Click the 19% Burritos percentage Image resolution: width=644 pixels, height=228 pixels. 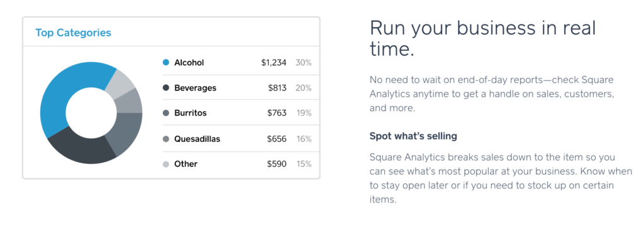tap(304, 113)
